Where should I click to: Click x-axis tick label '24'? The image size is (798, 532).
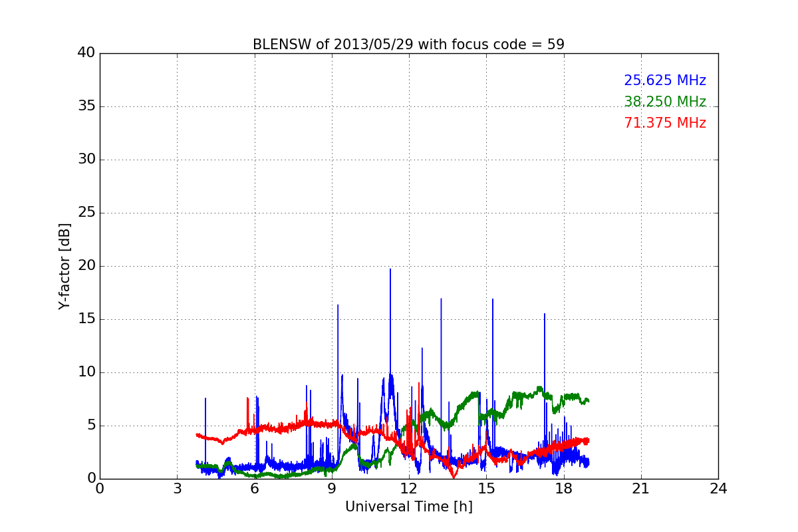[x=718, y=489]
